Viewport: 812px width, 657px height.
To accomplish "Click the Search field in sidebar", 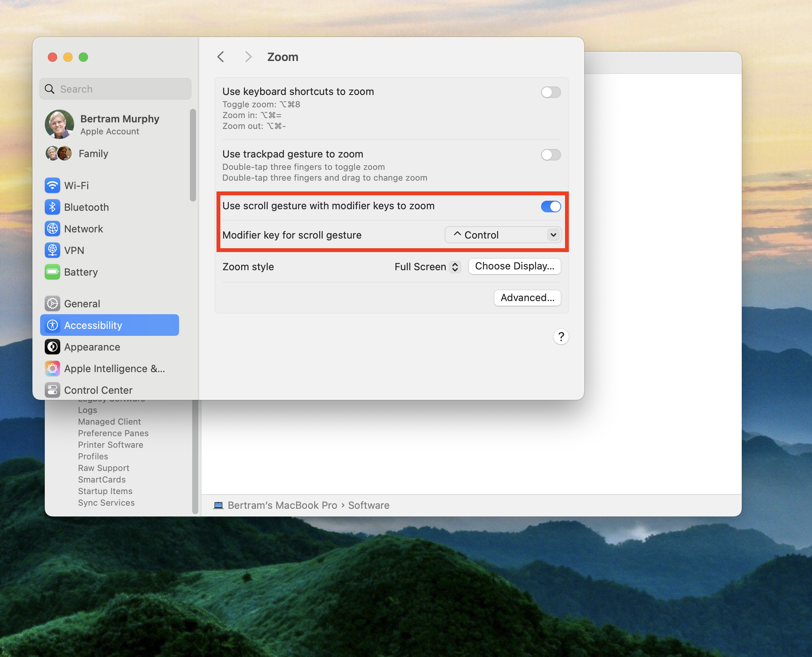I will coord(116,89).
